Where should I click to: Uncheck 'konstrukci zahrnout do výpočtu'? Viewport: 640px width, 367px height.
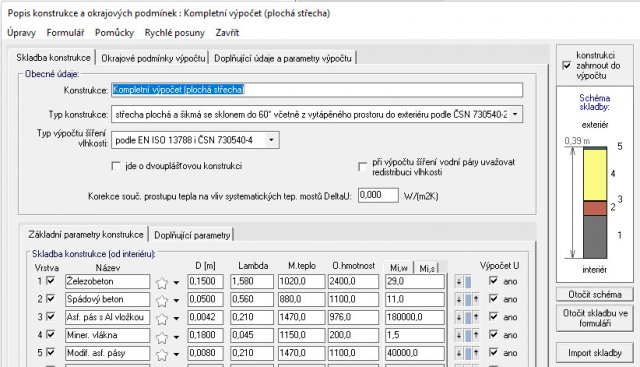click(567, 65)
